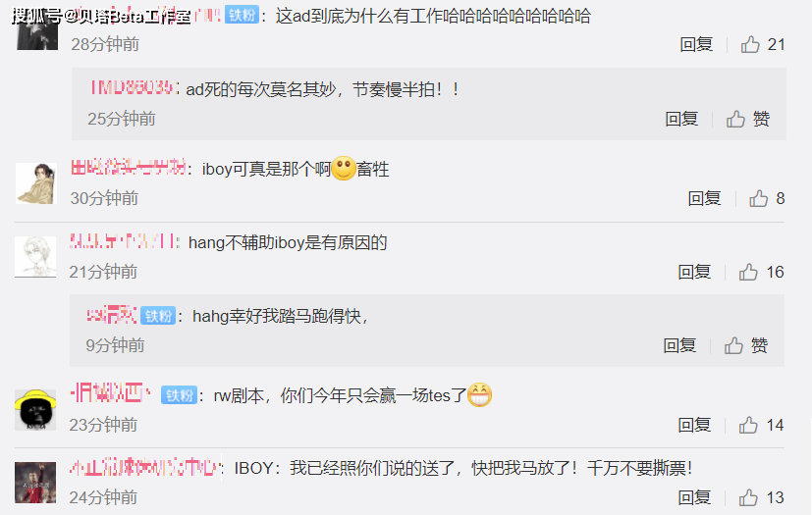The image size is (812, 515).
Task: Open the anime character avatar of 30分钟前 comment
Action: [x=35, y=183]
